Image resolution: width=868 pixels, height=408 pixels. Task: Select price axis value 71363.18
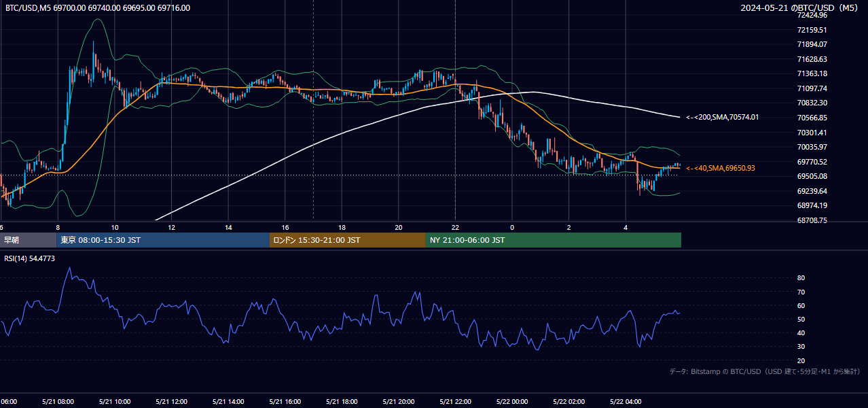tap(812, 73)
